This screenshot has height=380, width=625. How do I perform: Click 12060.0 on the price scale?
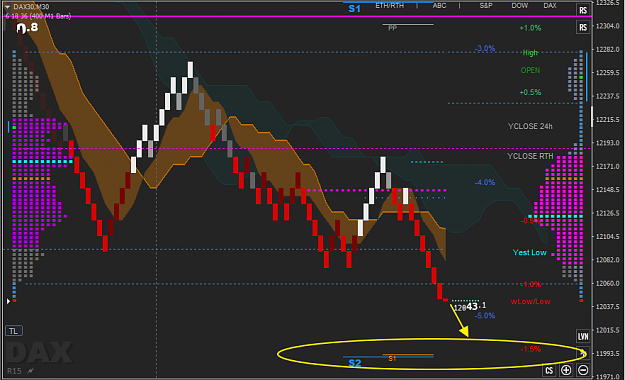(x=607, y=284)
